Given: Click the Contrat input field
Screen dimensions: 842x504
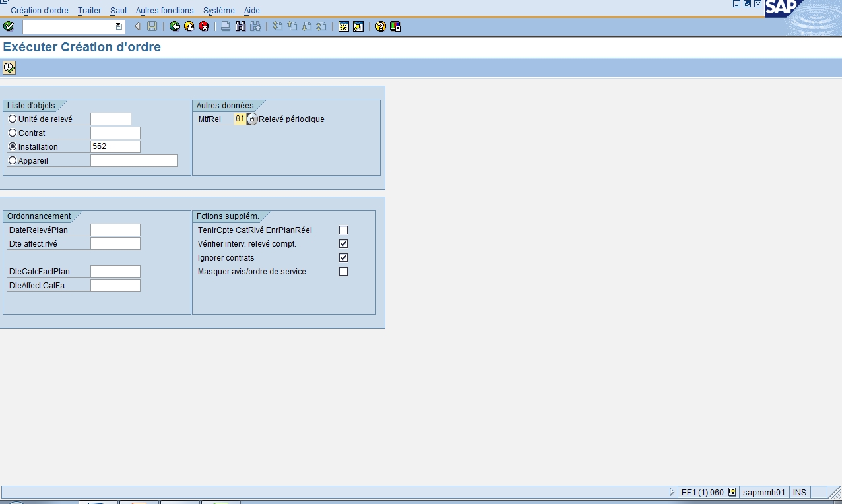Looking at the screenshot, I should pyautogui.click(x=115, y=133).
